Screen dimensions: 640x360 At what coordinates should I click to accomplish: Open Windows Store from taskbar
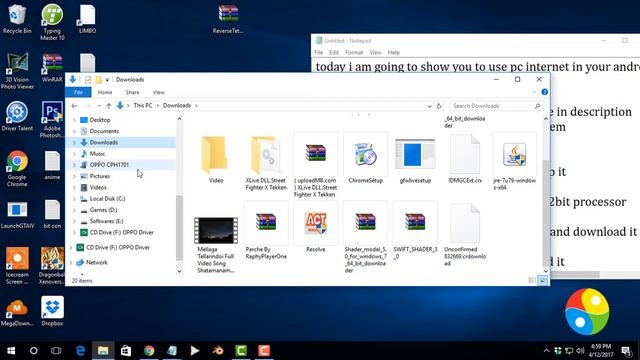point(126,351)
